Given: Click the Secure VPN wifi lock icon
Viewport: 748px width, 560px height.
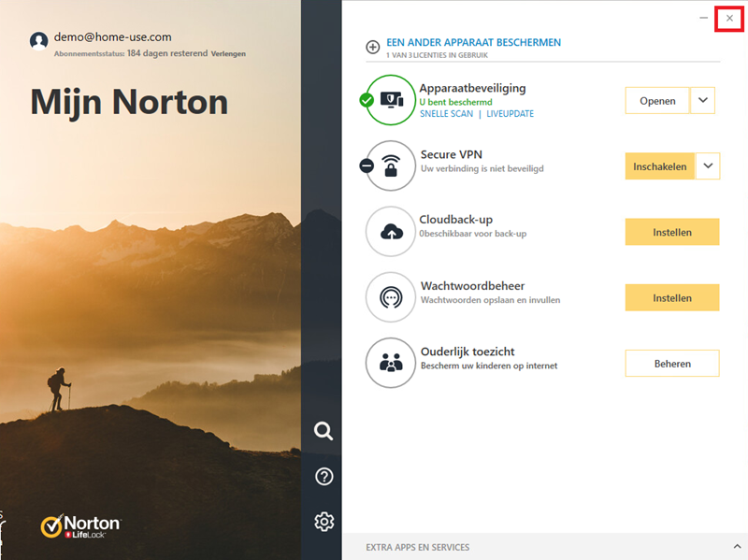Looking at the screenshot, I should (391, 165).
